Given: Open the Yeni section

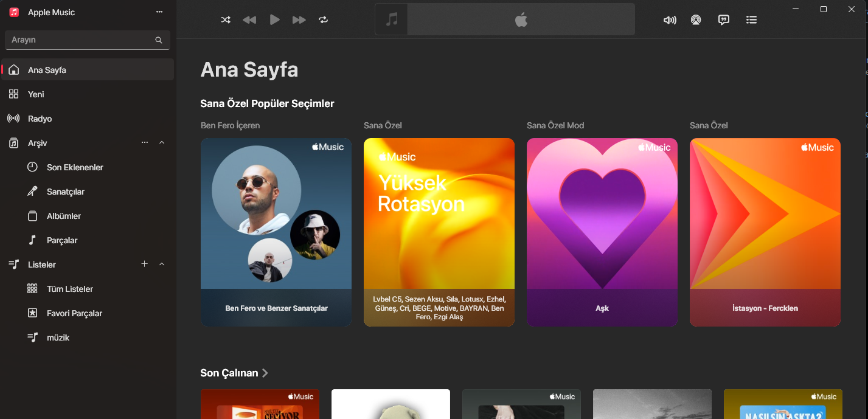Looking at the screenshot, I should click(x=88, y=94).
